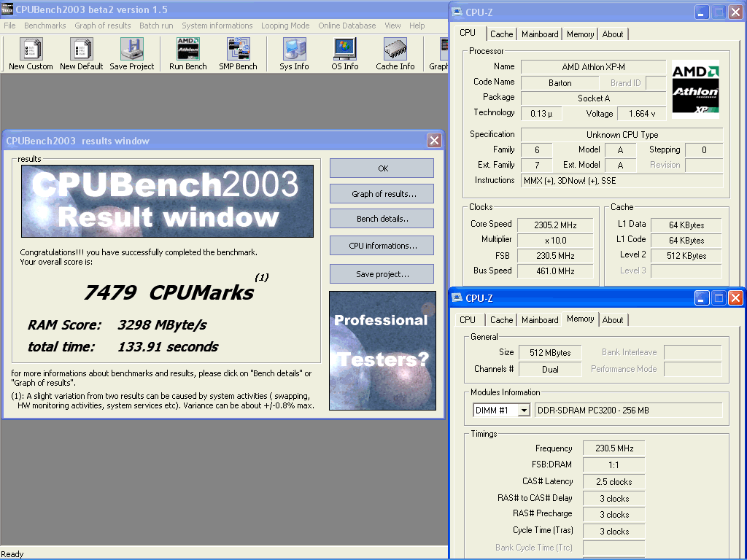Click the Voltage value 1.664 v
This screenshot has height=560, width=747.
[x=642, y=113]
